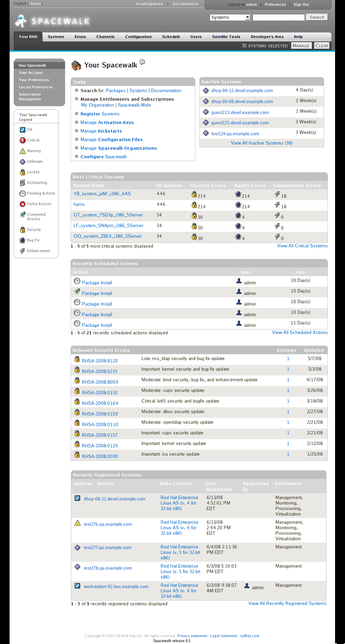Viewport: 345px width, 644px height.
Task: Open the Preferences link in header
Action: pyautogui.click(x=275, y=4)
